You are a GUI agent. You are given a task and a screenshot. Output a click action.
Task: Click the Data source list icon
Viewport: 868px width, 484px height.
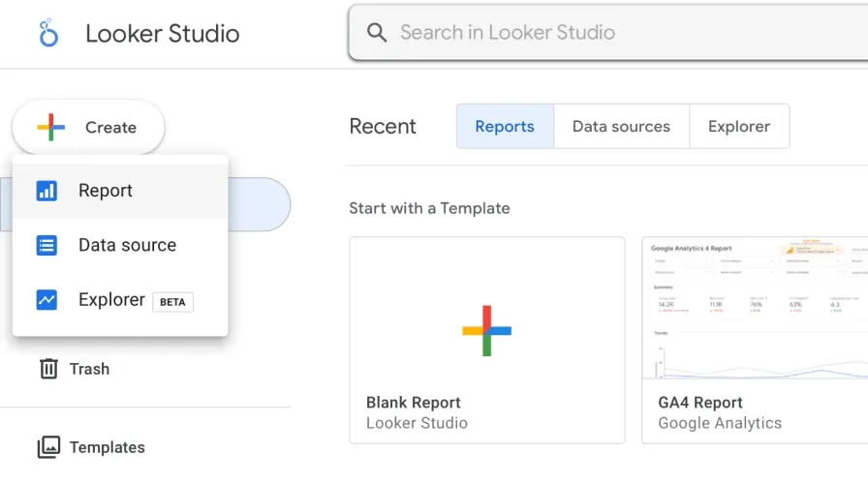tap(46, 245)
